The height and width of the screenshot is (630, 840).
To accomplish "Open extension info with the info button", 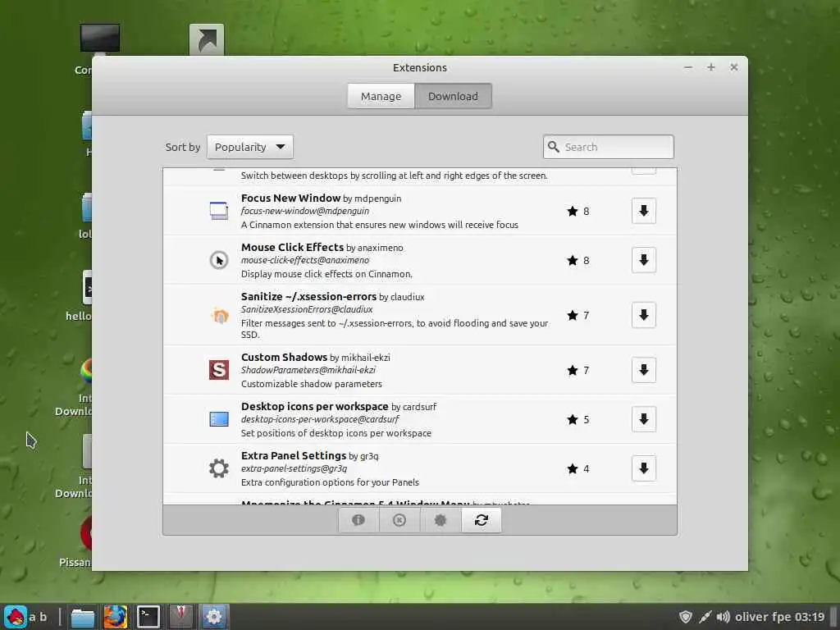I will click(358, 520).
